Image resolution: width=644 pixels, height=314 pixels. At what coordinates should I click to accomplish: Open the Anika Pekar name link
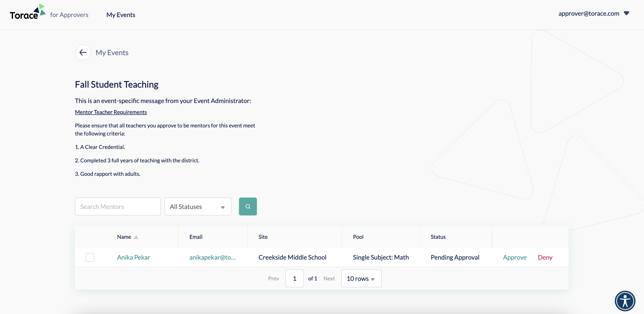134,257
